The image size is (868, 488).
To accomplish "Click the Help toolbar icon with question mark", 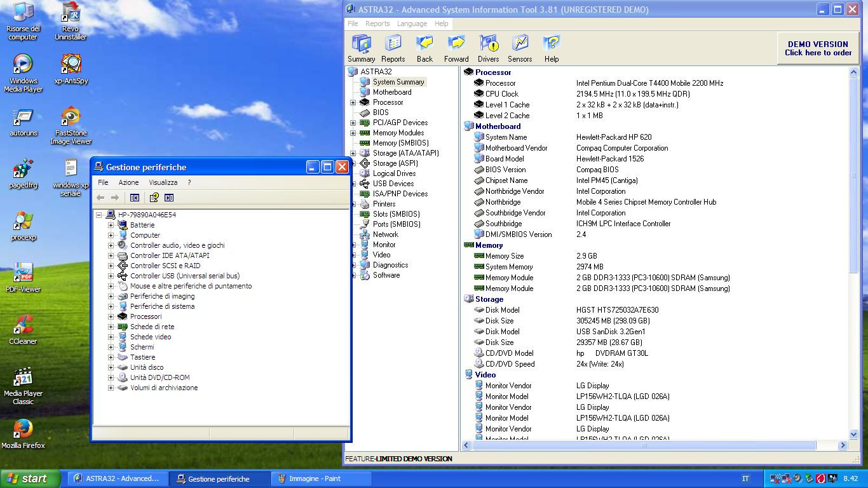I will (x=551, y=48).
